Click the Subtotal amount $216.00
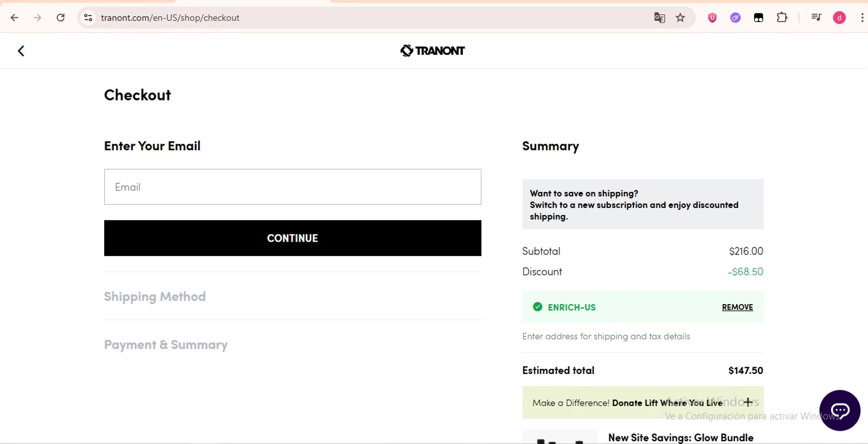Image resolution: width=868 pixels, height=444 pixels. pos(746,251)
